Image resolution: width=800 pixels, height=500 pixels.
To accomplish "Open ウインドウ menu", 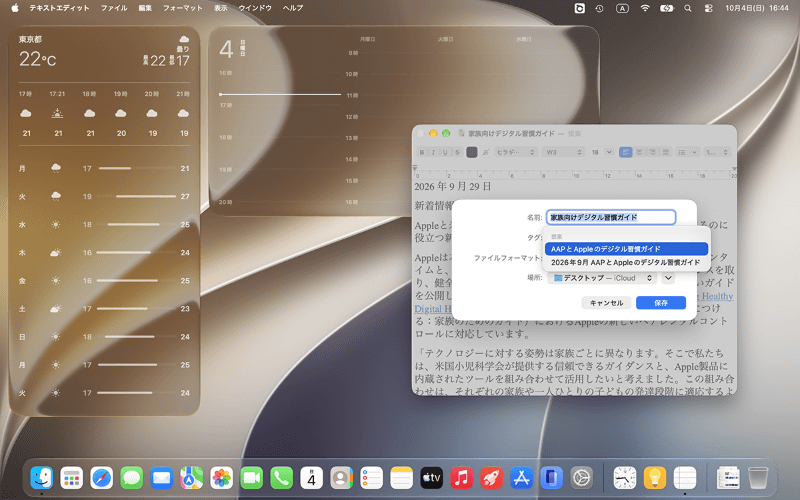I will 255,8.
